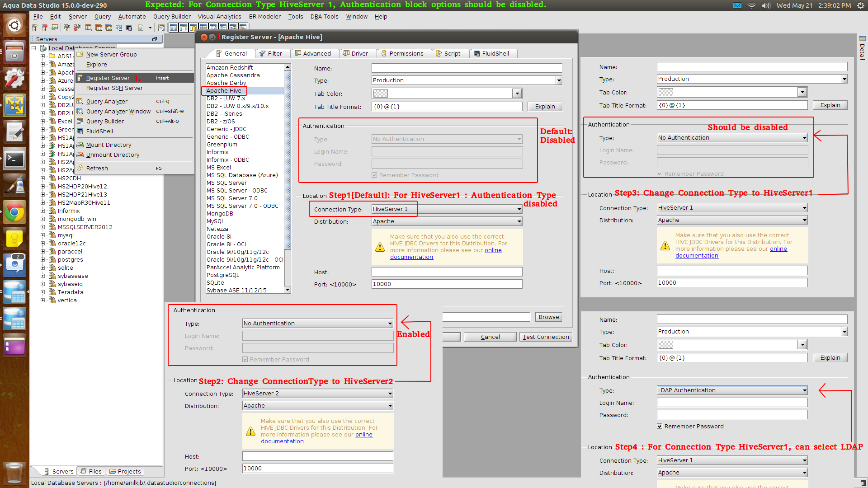Click the Test Connection button

pyautogui.click(x=546, y=337)
